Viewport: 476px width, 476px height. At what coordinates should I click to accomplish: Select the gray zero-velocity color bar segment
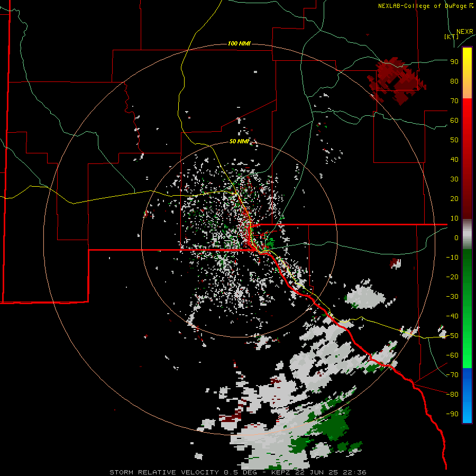(467, 234)
